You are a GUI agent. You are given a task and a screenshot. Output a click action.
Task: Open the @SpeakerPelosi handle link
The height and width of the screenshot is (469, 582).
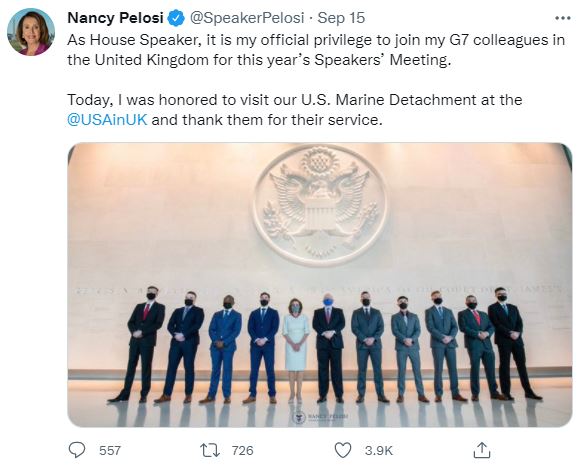pos(247,18)
